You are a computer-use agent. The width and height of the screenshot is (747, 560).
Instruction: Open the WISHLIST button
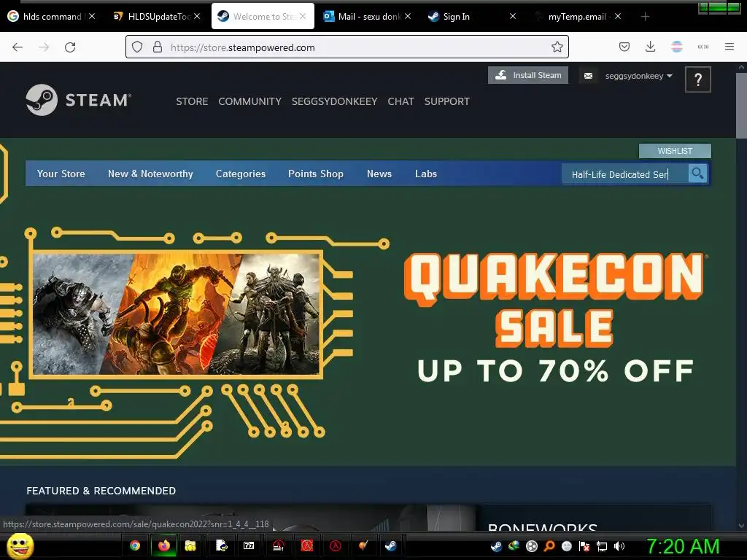pos(675,151)
